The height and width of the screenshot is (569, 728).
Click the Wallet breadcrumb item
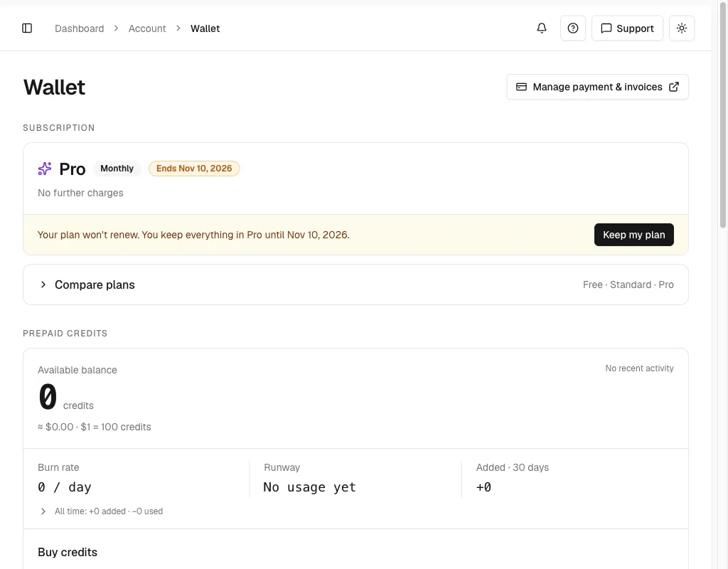coord(205,28)
